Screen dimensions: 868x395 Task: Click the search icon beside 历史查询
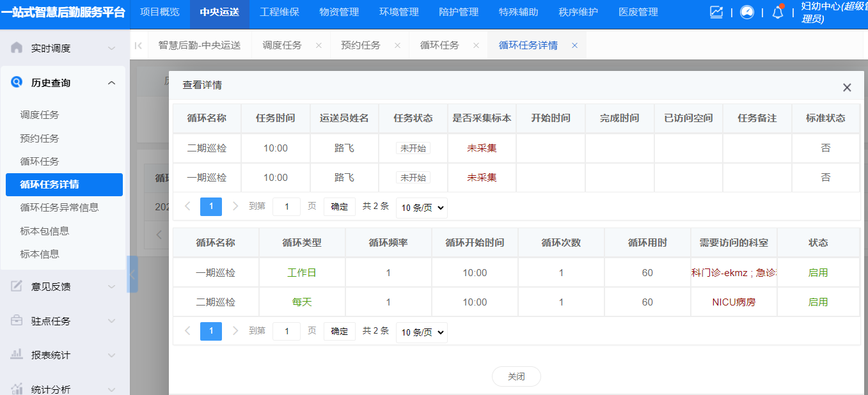coord(17,82)
